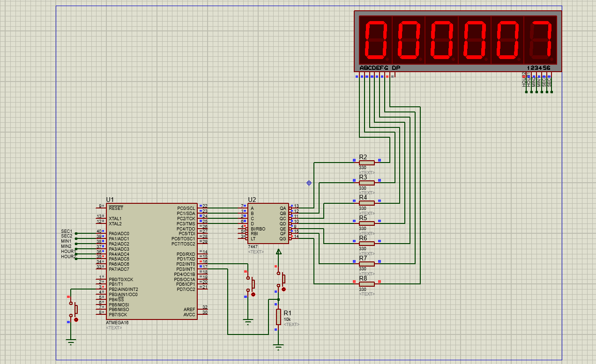Click the crosshair node marker left of R3
Image resolution: width=596 pixels, height=364 pixels.
pos(308,184)
